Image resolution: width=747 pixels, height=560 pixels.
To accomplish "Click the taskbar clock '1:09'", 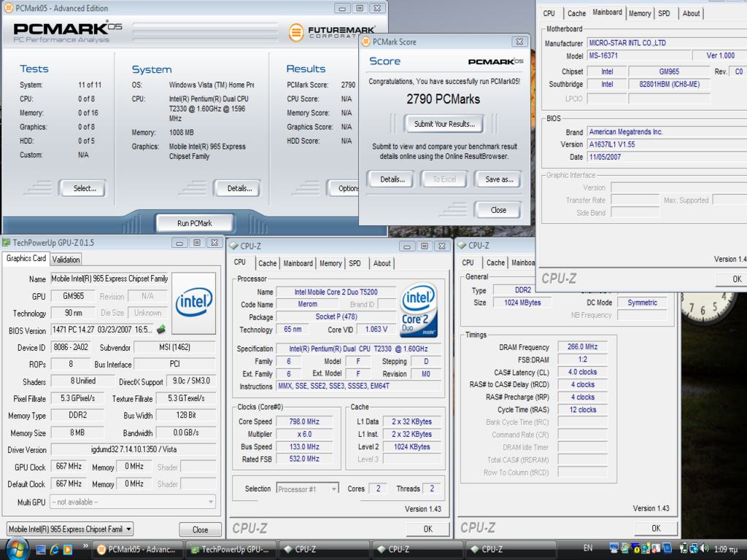I will coord(726,549).
